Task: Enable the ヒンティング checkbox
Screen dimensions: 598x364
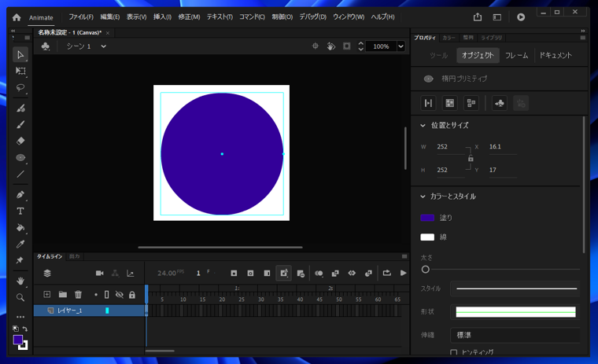Action: 454,353
